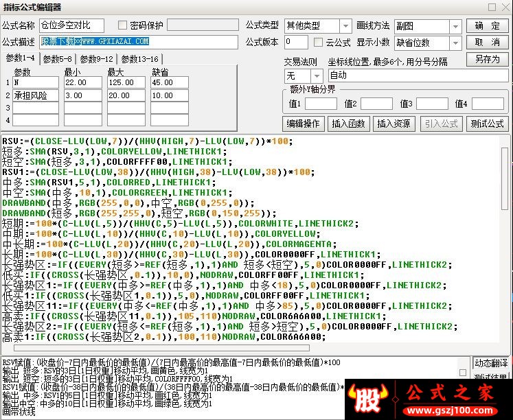
Task: Open the 公式类型 dropdown
Action: 345,27
